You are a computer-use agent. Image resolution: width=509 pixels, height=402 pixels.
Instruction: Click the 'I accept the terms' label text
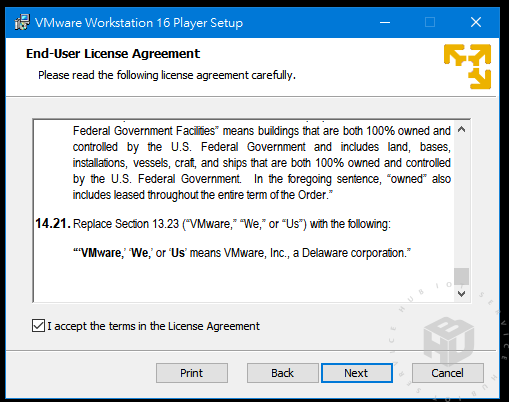[153, 326]
